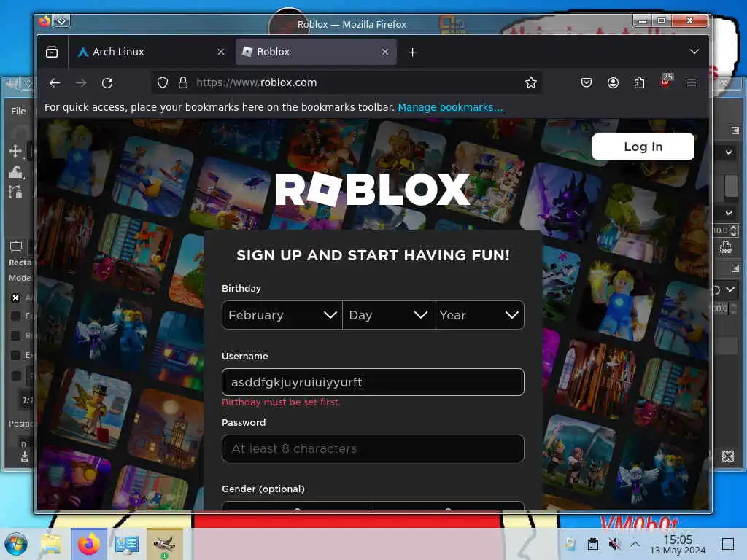The width and height of the screenshot is (747, 560).
Task: Unmute audio via the tray speaker icon
Action: [x=614, y=544]
